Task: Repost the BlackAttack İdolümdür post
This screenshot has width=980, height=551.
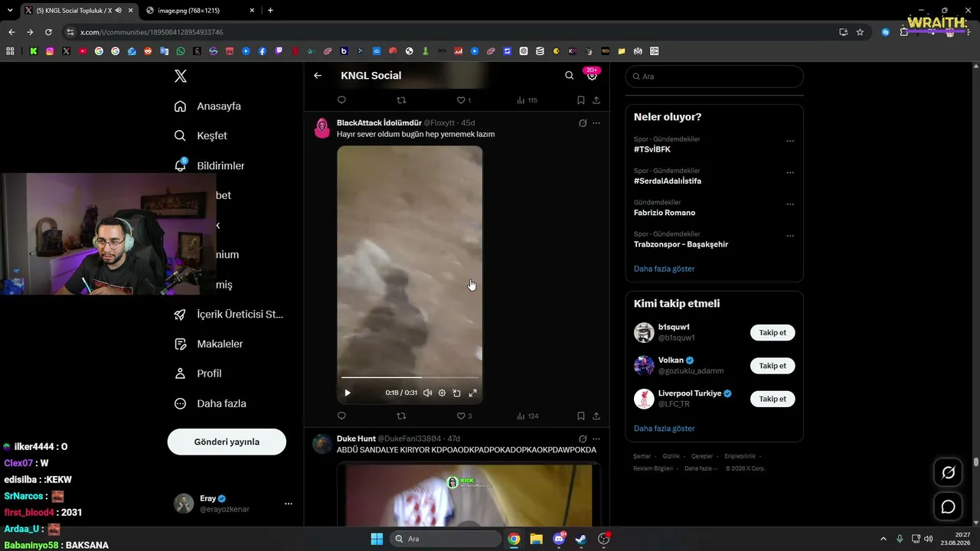Action: pos(401,416)
